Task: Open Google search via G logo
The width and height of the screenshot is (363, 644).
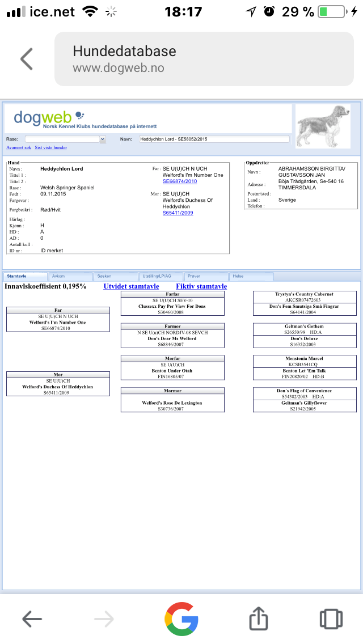Action: (x=181, y=618)
